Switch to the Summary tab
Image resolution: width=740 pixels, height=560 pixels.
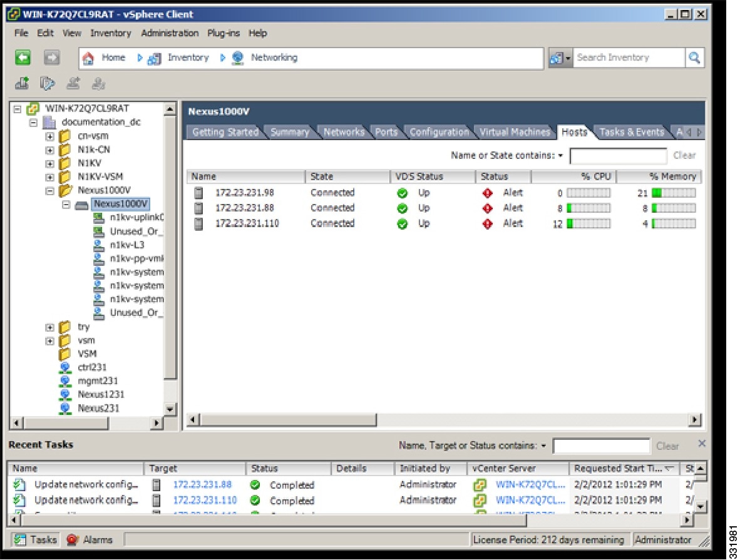pyautogui.click(x=290, y=132)
